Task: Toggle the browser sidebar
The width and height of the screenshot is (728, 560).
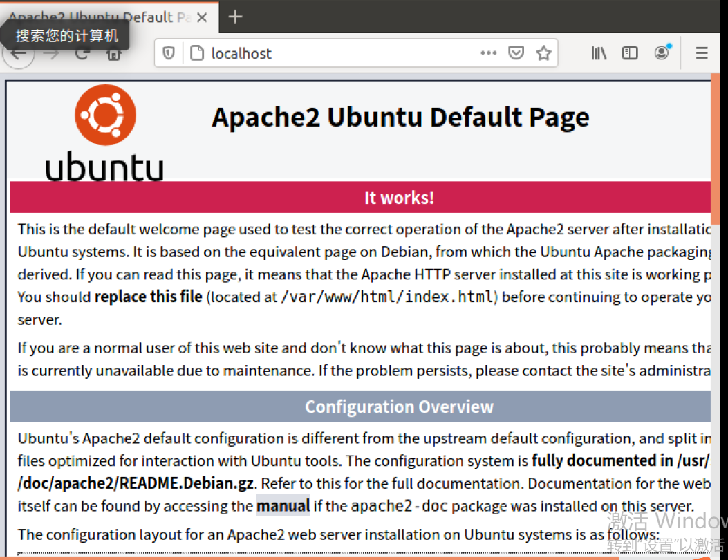Action: pyautogui.click(x=629, y=53)
